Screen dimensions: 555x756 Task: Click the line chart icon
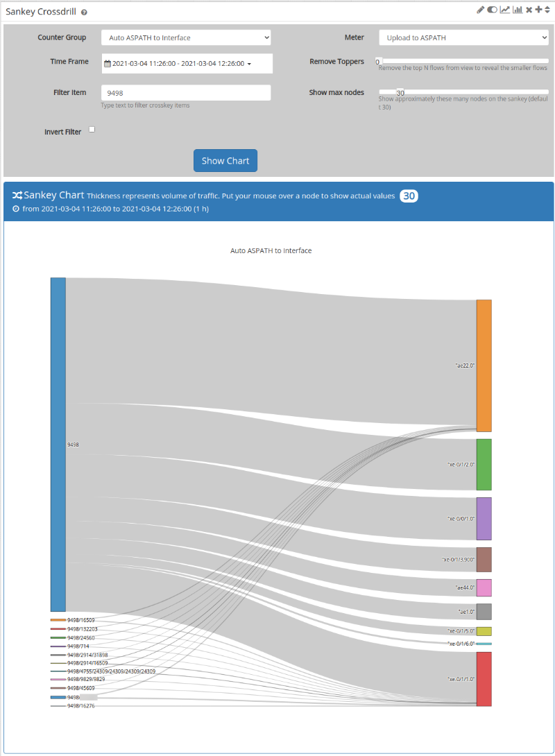504,10
